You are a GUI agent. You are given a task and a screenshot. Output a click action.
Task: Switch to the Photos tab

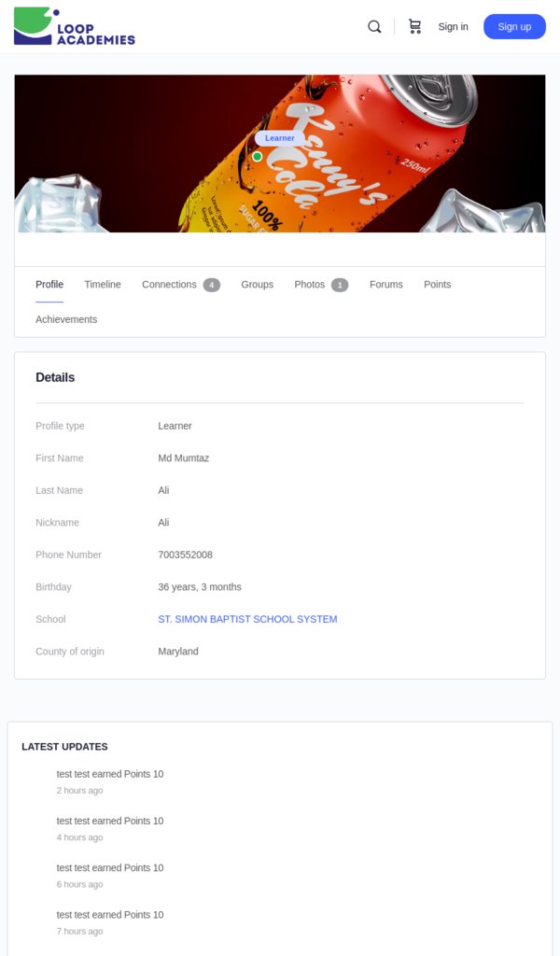[x=309, y=284]
